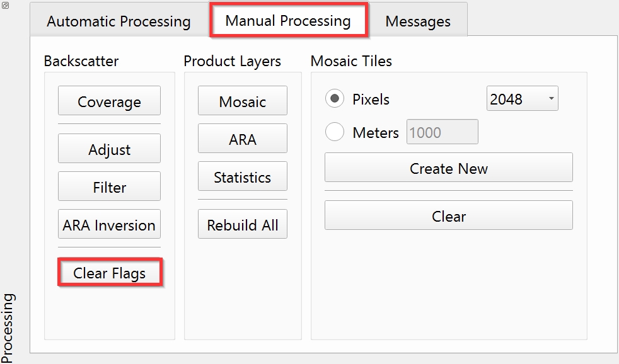Click the Adjust button under Backscatter
Image resolution: width=619 pixels, height=364 pixels.
pyautogui.click(x=109, y=149)
